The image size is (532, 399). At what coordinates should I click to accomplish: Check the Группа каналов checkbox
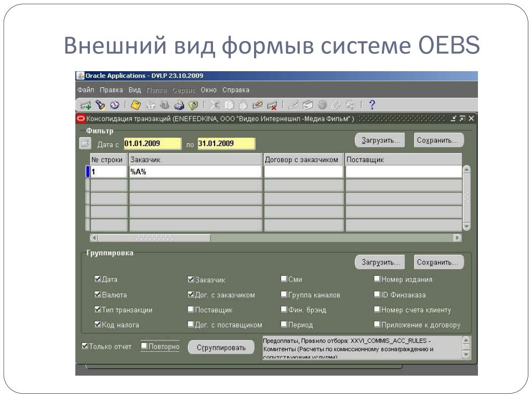tap(284, 294)
